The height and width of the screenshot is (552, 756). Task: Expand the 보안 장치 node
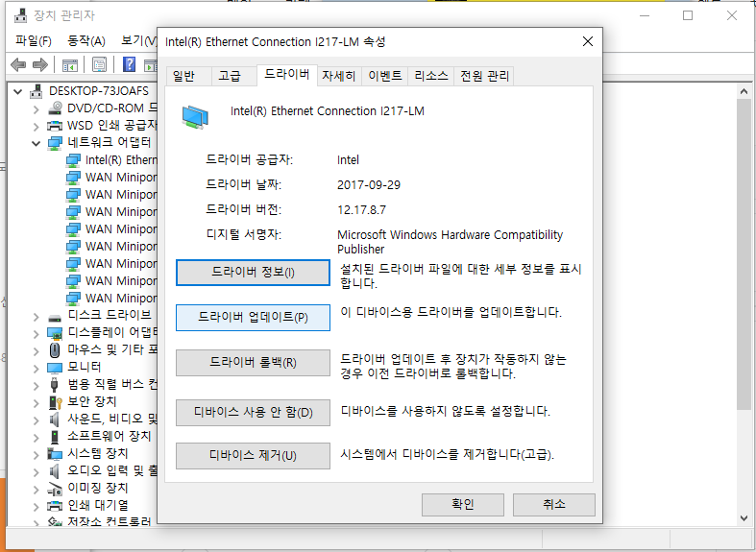click(37, 403)
